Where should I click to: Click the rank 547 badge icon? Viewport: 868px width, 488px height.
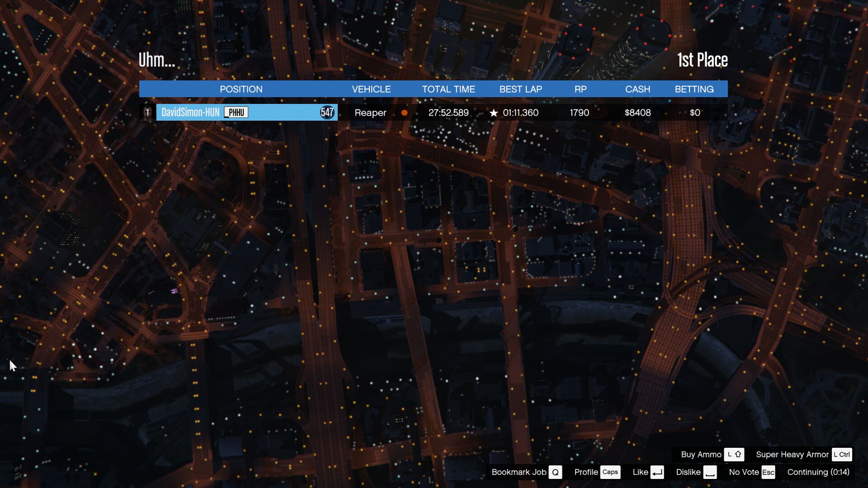327,113
